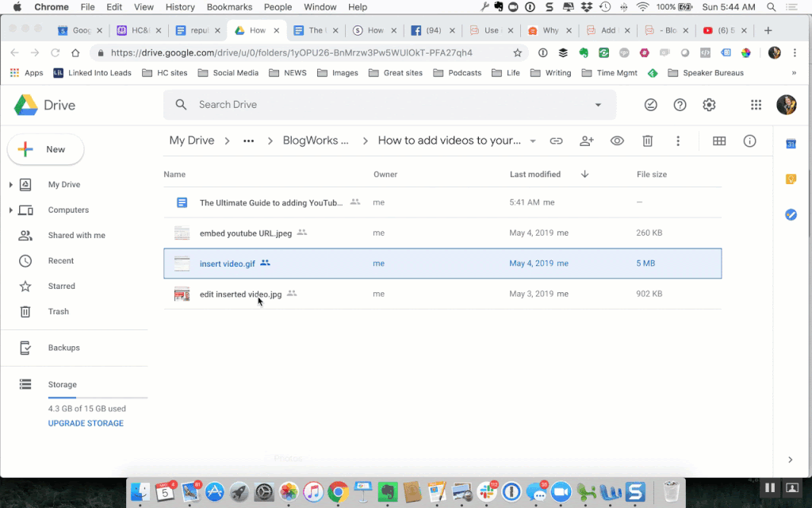Click macOS Spotlight search icon
The width and height of the screenshot is (812, 508).
(x=771, y=7)
